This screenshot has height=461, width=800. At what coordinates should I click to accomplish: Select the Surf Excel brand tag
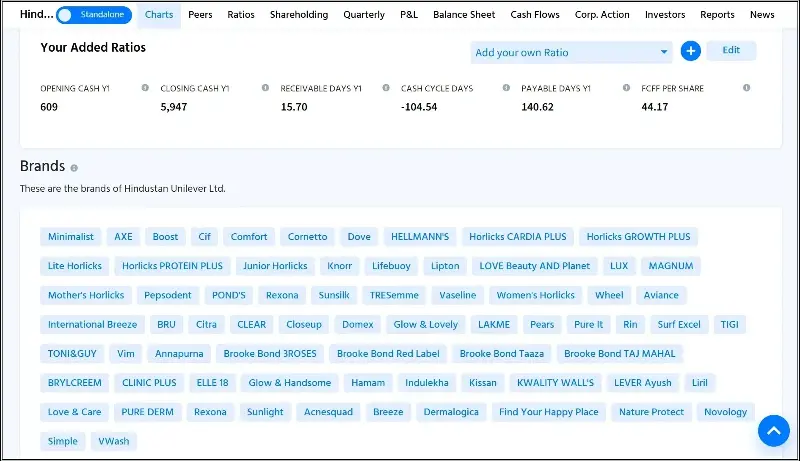pyautogui.click(x=679, y=324)
